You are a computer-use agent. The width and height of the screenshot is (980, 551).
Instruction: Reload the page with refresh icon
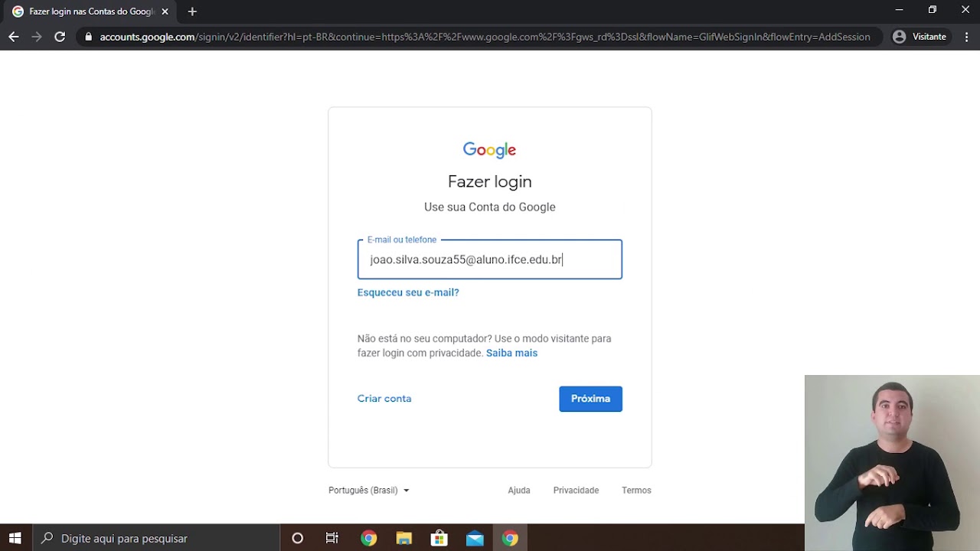(60, 37)
